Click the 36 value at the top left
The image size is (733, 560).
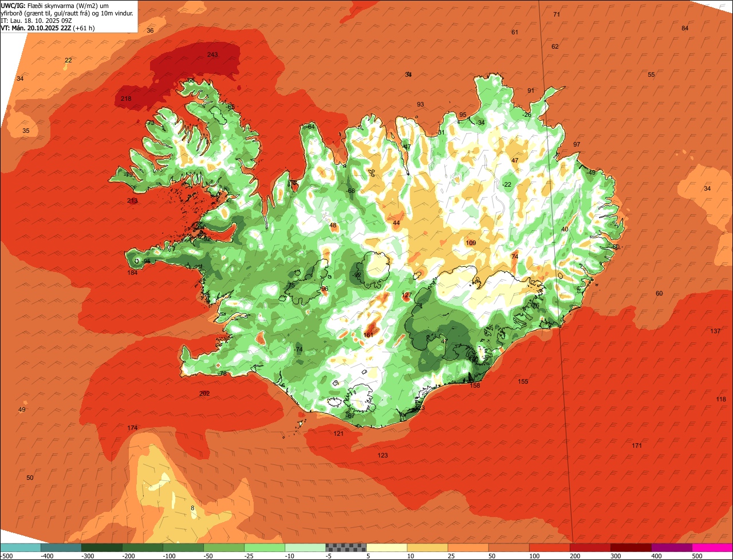[x=150, y=30]
